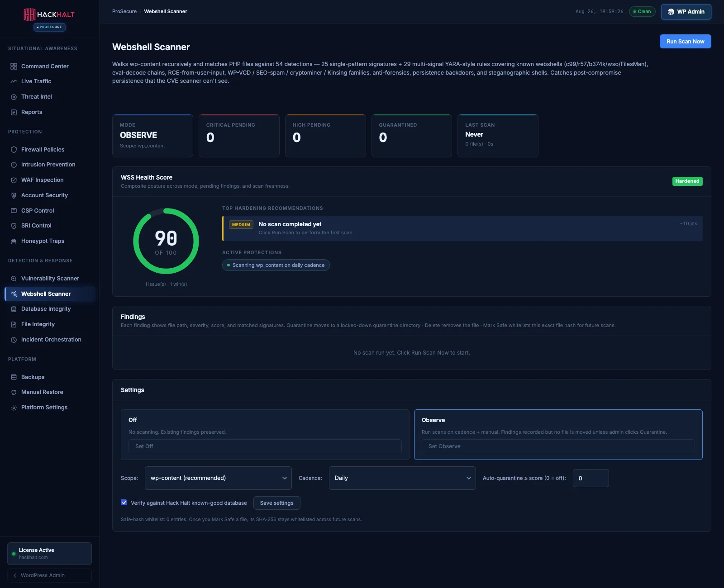The image size is (724, 588).
Task: Click the Vulnerability Scanner magnifier icon
Action: tap(14, 279)
